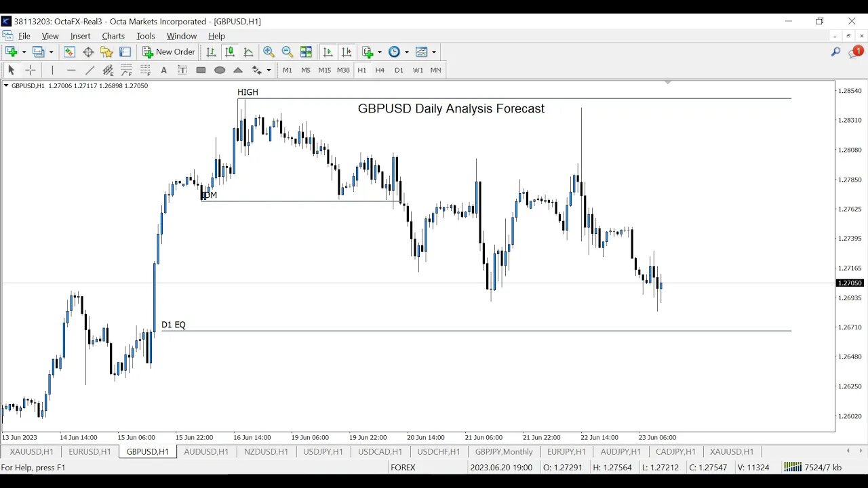Switch to the XAUUSD,H1 first tab
Screen dimensions: 868x488
tap(31, 451)
